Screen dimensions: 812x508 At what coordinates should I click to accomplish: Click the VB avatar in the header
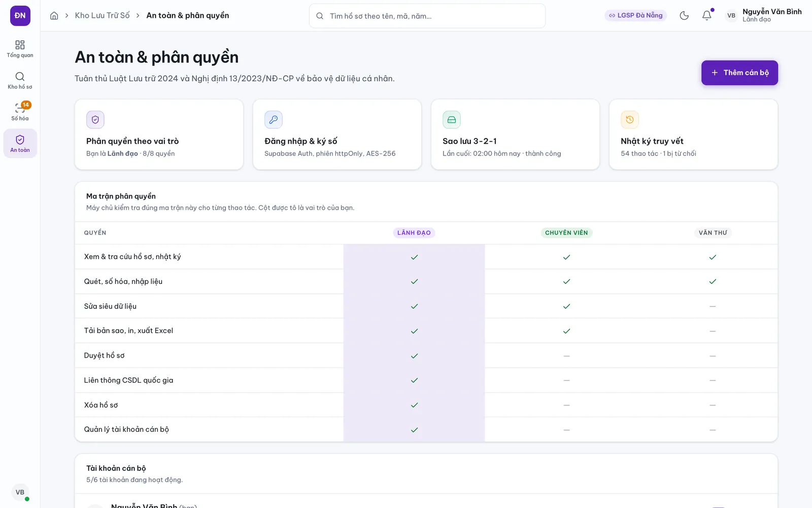pos(731,16)
